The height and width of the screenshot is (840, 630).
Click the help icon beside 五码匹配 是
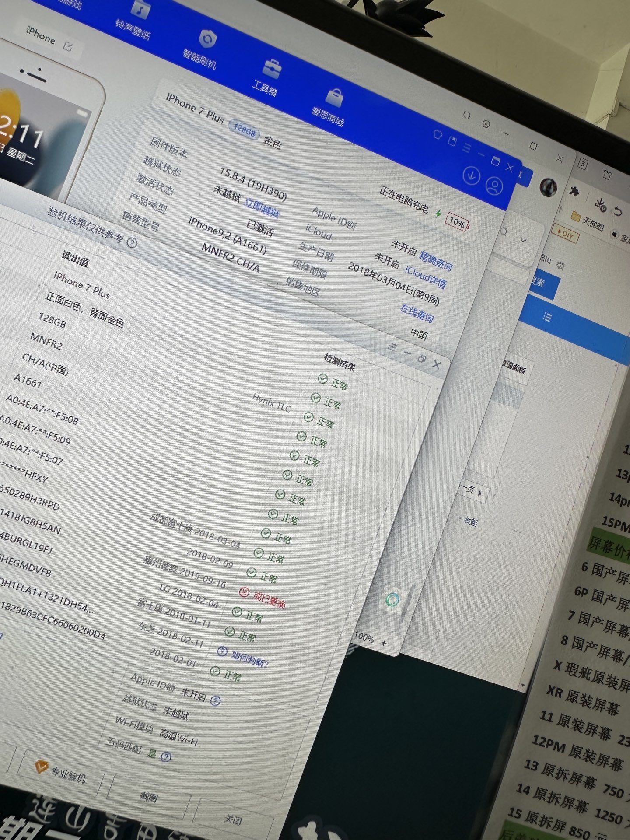coord(166,756)
